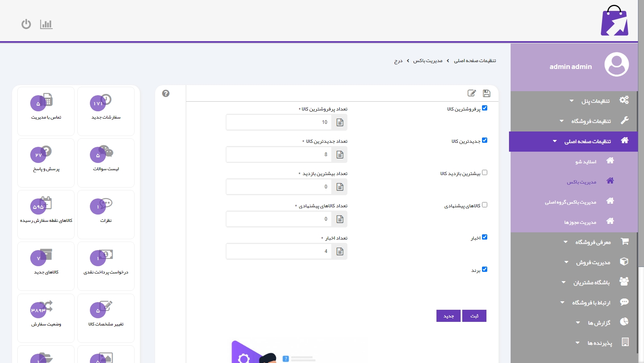Click the shopping bag logo
The height and width of the screenshot is (363, 644).
click(x=615, y=21)
